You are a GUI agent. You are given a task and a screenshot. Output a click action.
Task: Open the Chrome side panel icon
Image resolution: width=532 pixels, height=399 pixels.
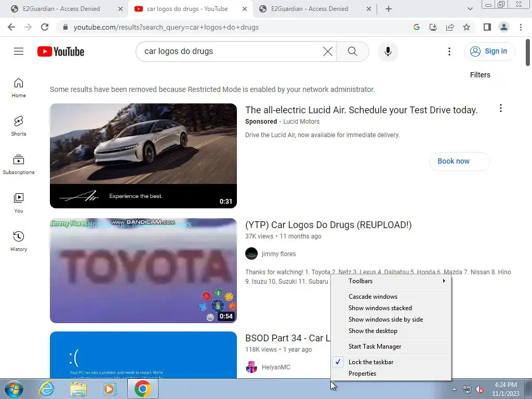point(487,27)
